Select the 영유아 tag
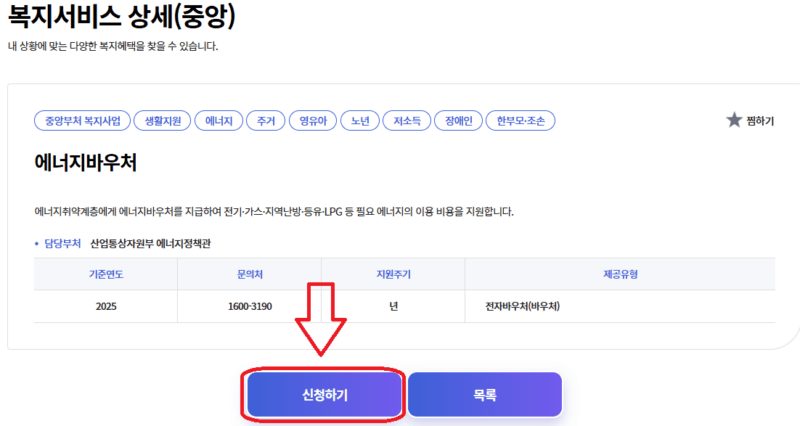 pos(313,121)
